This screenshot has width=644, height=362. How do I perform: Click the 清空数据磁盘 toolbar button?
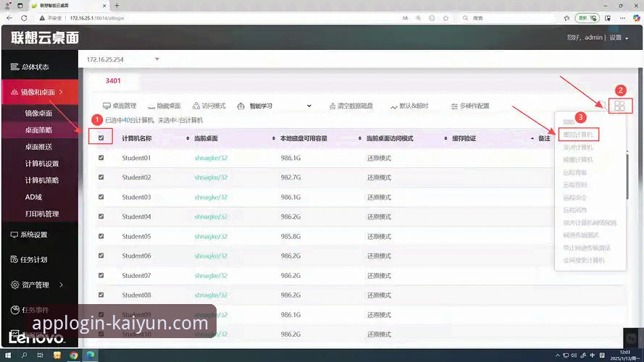click(x=351, y=106)
